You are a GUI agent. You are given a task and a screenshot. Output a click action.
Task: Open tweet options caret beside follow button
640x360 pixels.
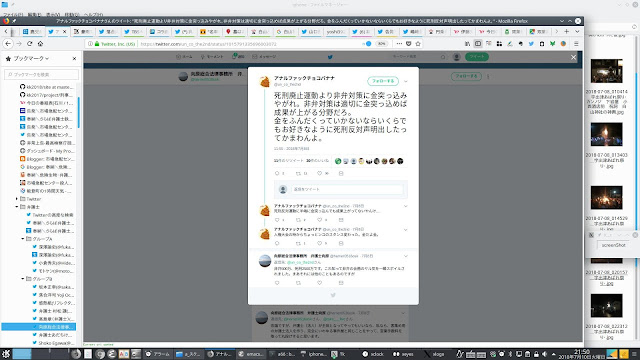click(406, 81)
